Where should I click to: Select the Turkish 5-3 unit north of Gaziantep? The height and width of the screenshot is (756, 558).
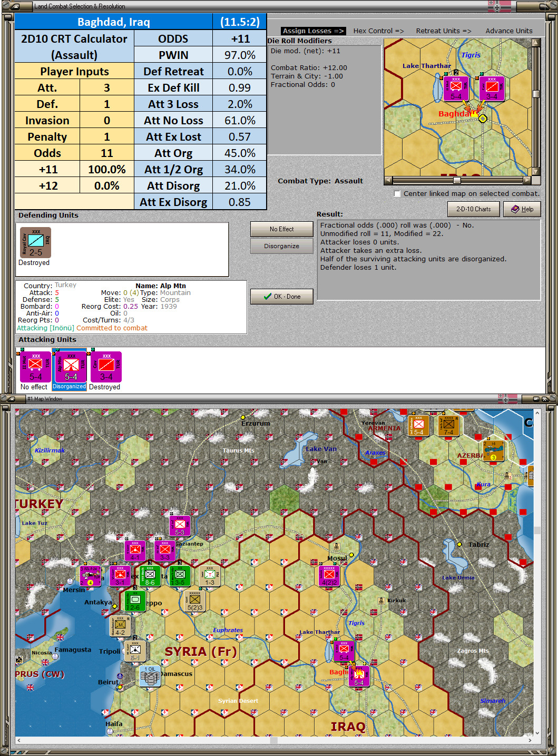click(x=180, y=526)
